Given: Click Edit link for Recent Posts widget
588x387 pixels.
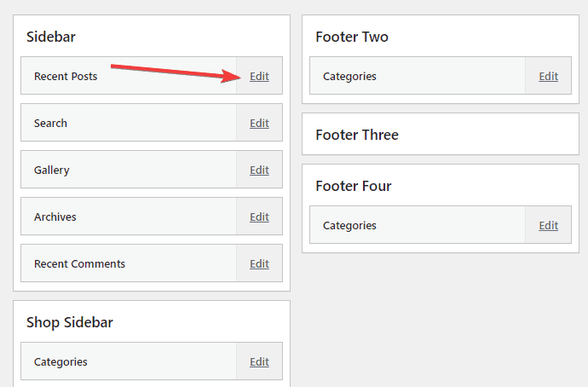Looking at the screenshot, I should pos(259,77).
